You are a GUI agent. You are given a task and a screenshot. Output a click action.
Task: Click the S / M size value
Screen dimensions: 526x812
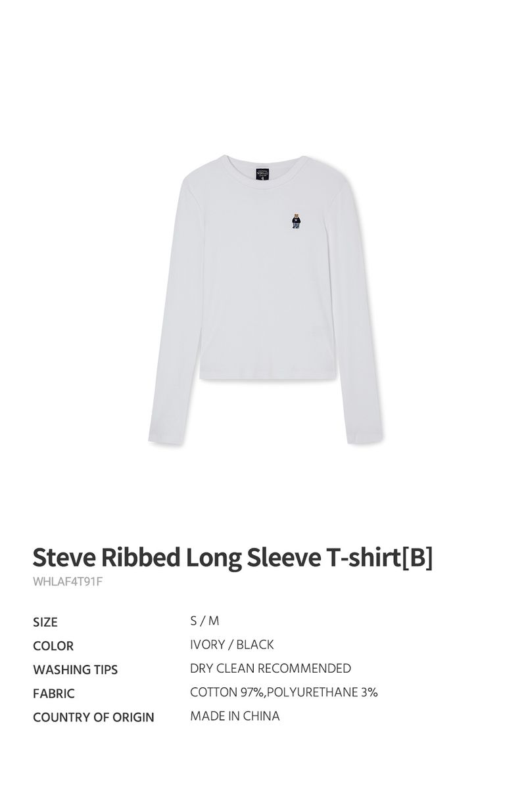click(x=204, y=621)
